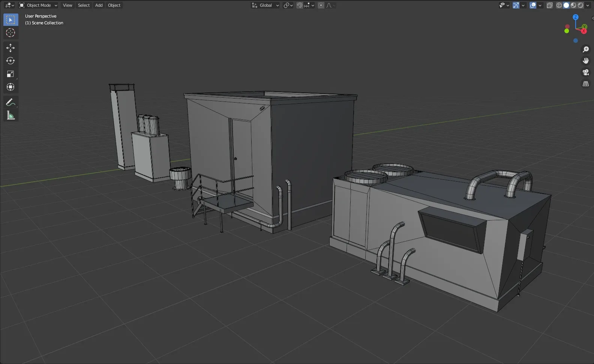Open the Select menu
The width and height of the screenshot is (594, 364).
[84, 5]
